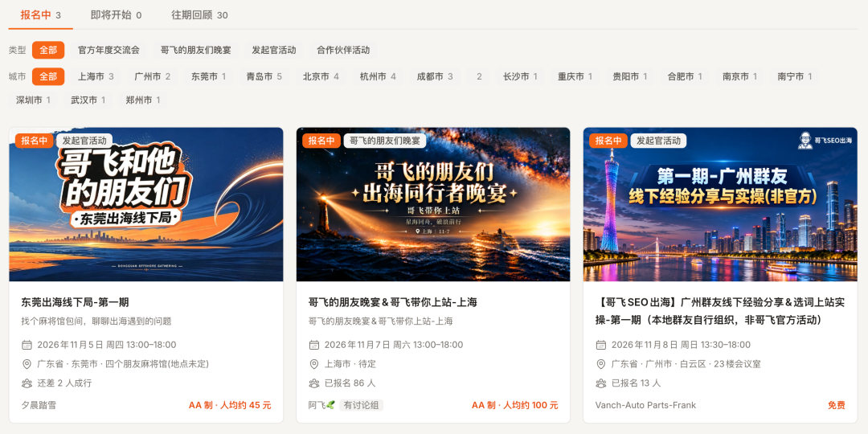This screenshot has height=434, width=868.
Task: Open the 往期回顾 tab
Action: point(199,15)
